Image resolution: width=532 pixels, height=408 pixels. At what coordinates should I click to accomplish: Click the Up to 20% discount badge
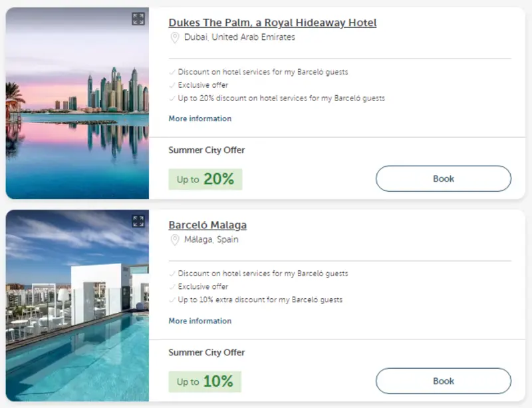click(205, 179)
